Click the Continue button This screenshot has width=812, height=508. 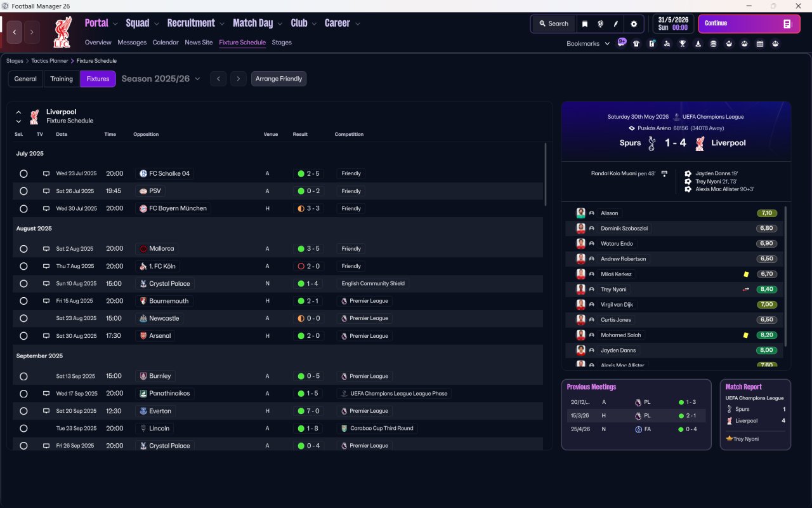pos(749,24)
